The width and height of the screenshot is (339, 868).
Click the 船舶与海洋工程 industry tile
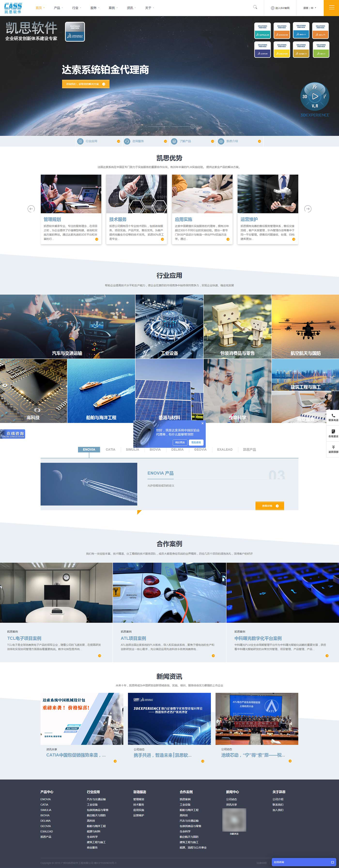pos(101,391)
